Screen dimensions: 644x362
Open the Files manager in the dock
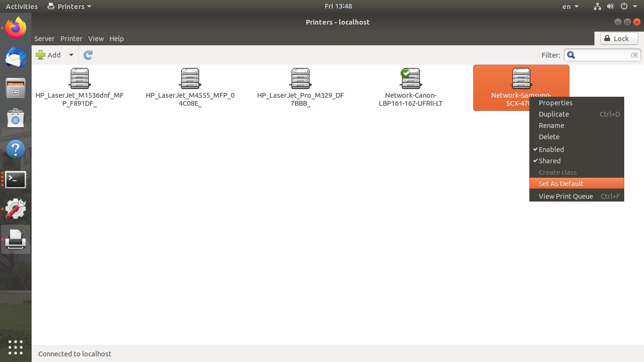pyautogui.click(x=16, y=88)
